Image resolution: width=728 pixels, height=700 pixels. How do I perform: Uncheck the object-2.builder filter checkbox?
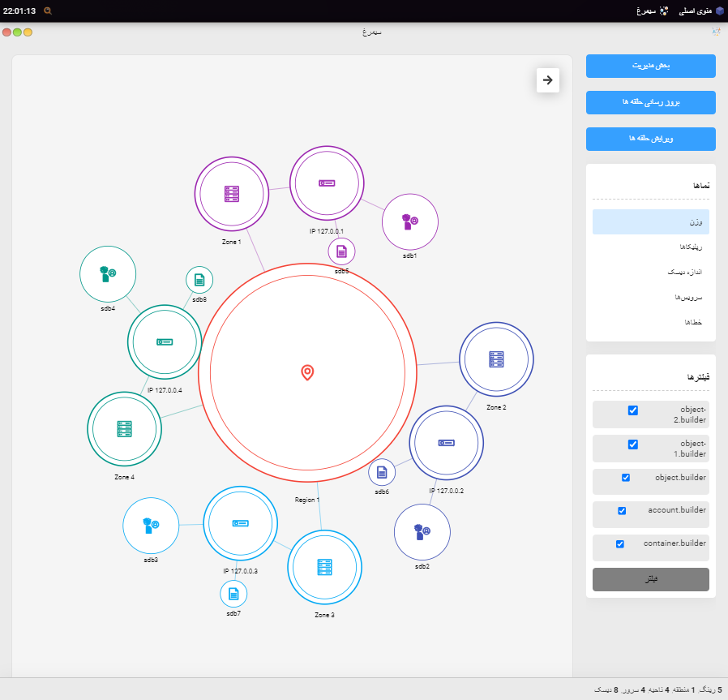tap(633, 410)
